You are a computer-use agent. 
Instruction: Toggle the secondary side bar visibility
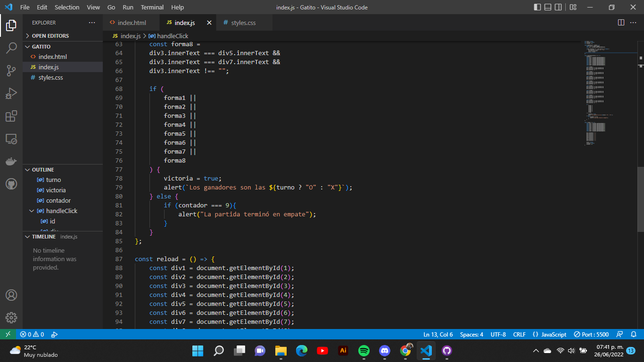tap(558, 7)
